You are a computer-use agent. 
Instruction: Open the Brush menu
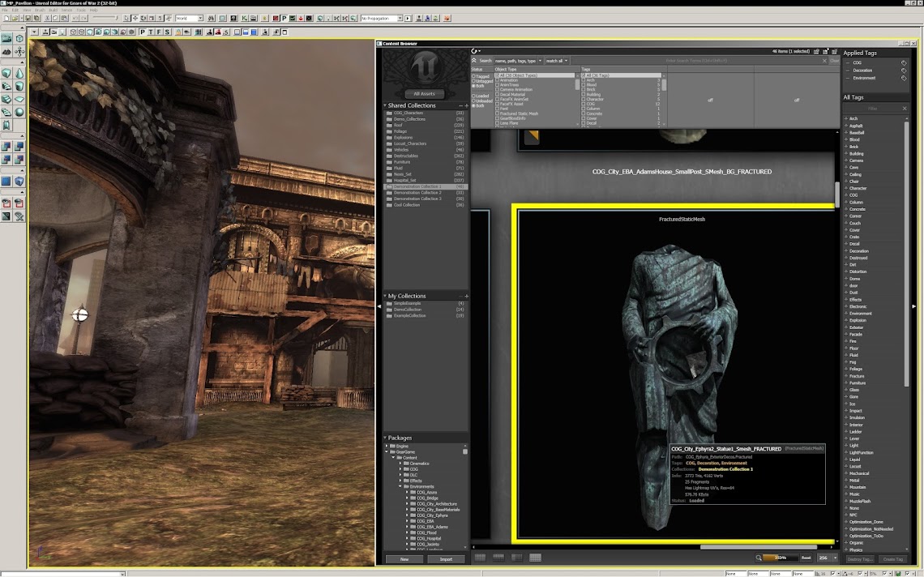[x=40, y=10]
